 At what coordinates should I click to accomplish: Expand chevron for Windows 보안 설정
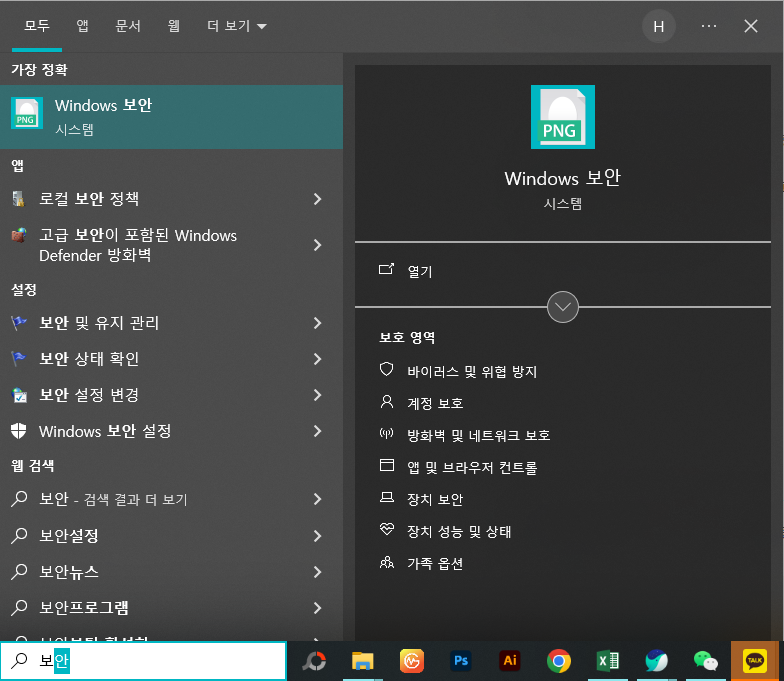[x=317, y=431]
